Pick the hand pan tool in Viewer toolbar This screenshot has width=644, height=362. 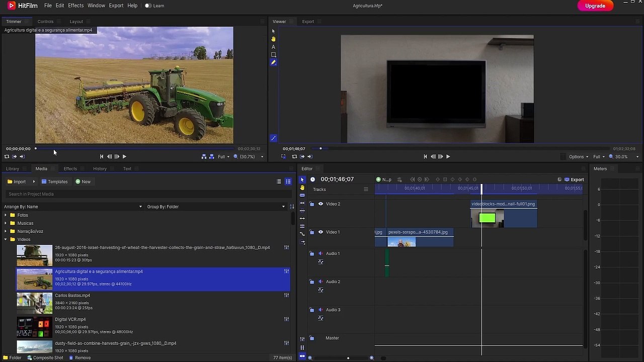pyautogui.click(x=273, y=39)
